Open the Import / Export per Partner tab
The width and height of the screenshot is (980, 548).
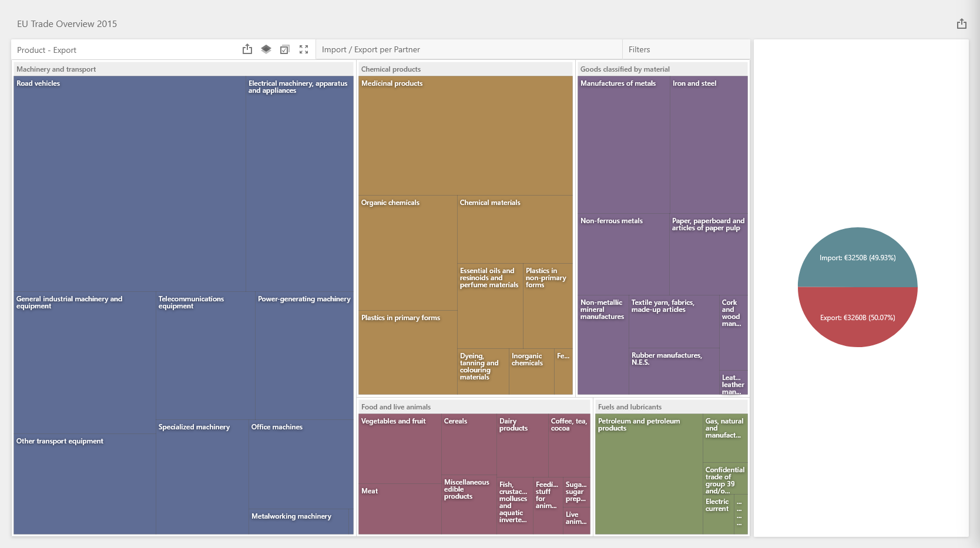371,50
